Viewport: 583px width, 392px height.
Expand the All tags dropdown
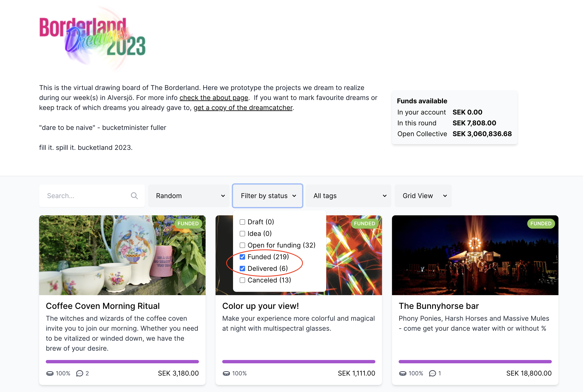coord(348,196)
